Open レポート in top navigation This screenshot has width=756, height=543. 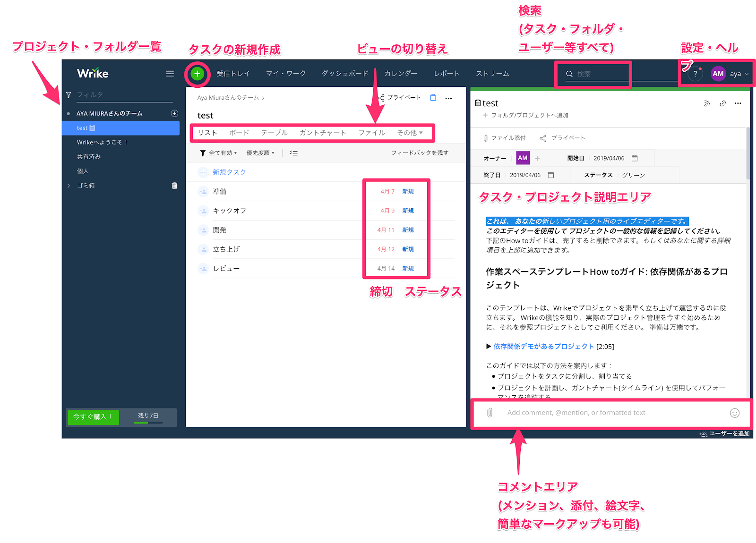coord(447,74)
